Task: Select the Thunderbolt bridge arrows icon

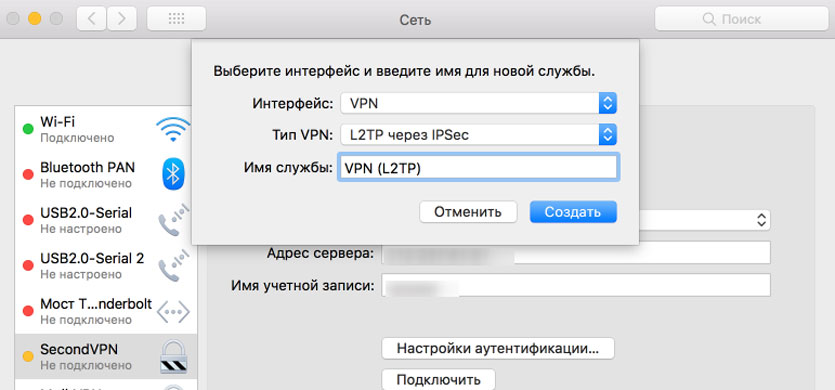Action: pyautogui.click(x=173, y=312)
